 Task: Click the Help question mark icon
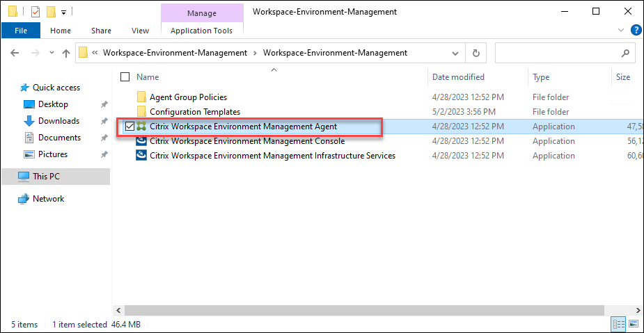(x=636, y=30)
